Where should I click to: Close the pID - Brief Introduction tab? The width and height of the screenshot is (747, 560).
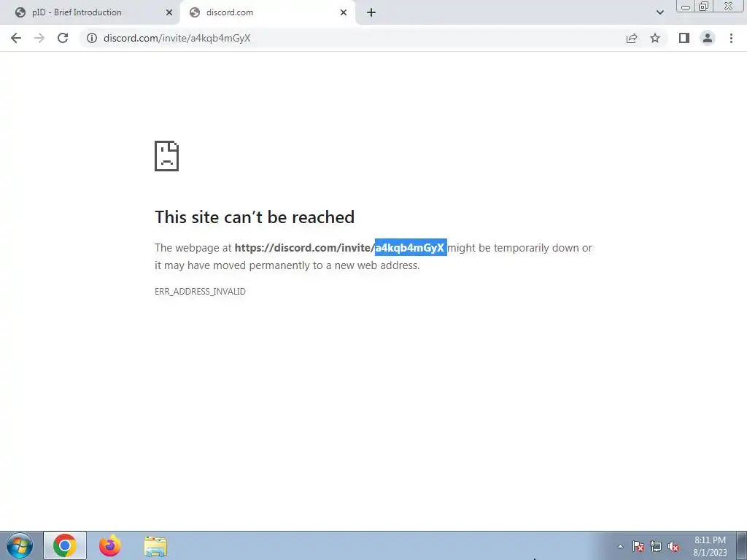tap(169, 12)
